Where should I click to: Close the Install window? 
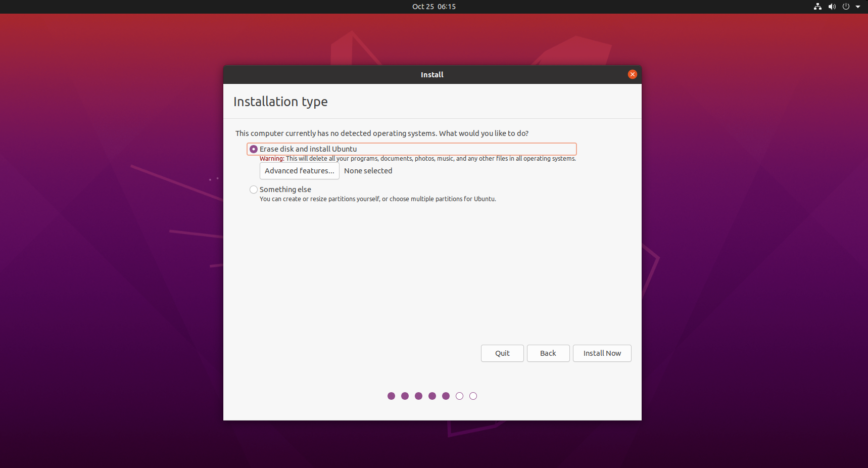[x=632, y=74]
